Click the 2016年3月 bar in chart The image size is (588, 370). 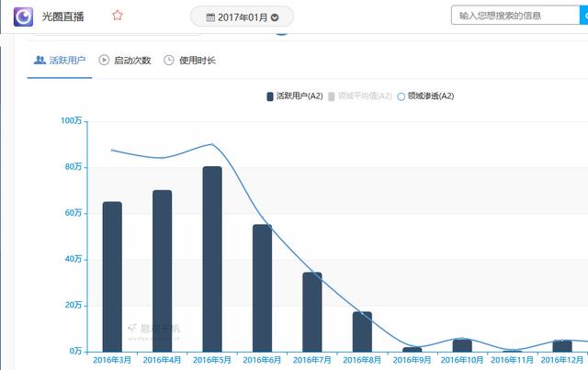point(112,277)
